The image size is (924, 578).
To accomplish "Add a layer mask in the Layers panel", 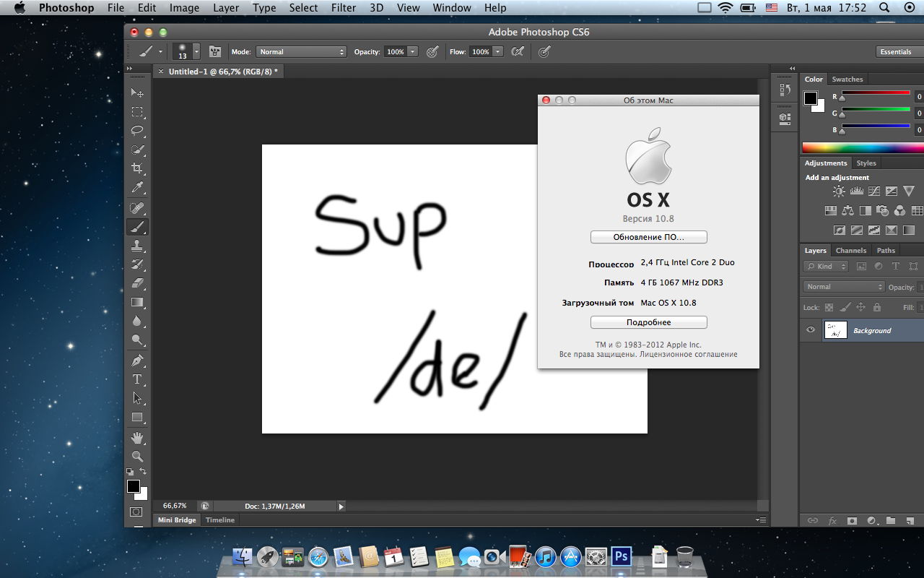I will (852, 520).
